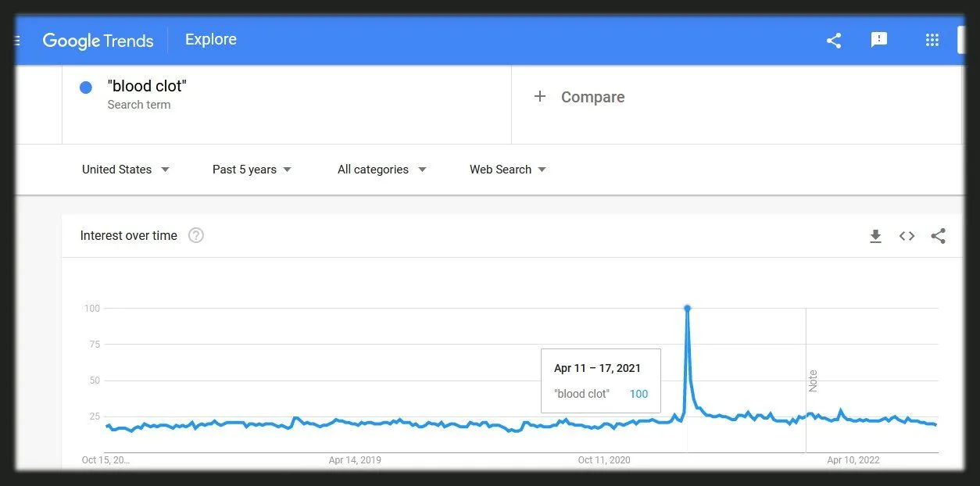Open the United States region dropdown
Screen dimensions: 980x486
click(x=125, y=170)
